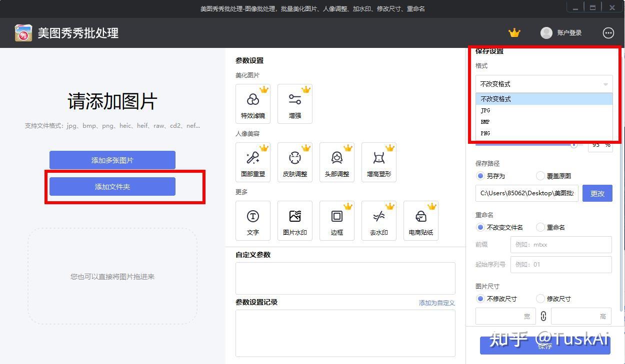Collapse the format dropdown showing 不改变格式
This screenshot has width=625, height=364.
point(544,84)
